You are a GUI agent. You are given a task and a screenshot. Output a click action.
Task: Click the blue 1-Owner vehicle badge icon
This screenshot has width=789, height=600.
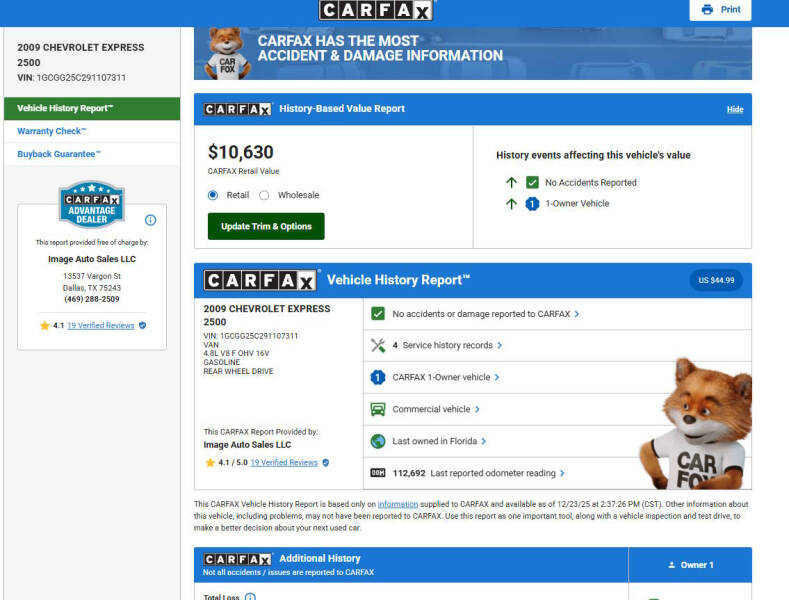click(377, 377)
